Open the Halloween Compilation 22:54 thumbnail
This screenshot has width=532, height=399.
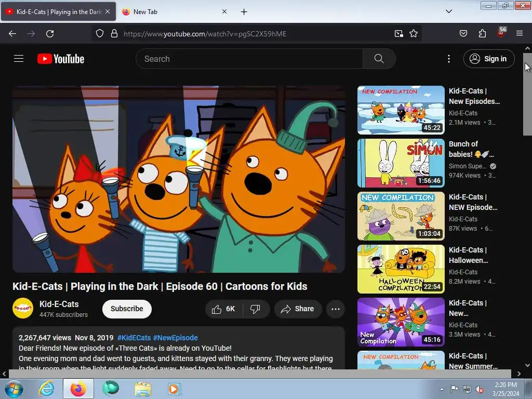click(401, 269)
